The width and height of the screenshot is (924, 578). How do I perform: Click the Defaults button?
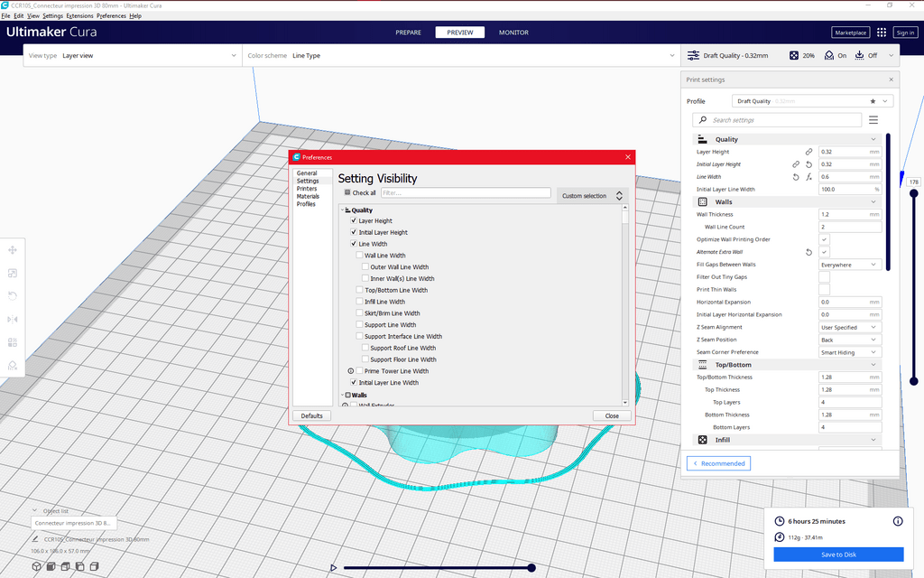point(311,415)
